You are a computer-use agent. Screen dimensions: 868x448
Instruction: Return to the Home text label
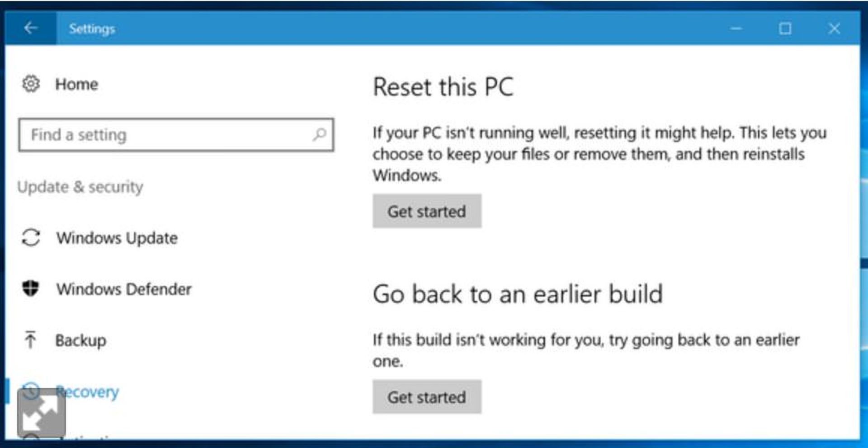(76, 84)
